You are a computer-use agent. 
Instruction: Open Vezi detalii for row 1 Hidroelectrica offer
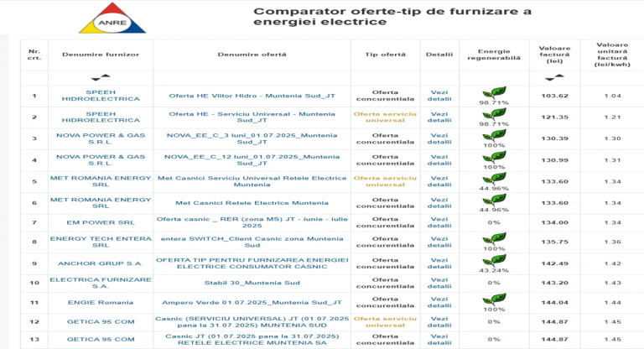(x=439, y=96)
